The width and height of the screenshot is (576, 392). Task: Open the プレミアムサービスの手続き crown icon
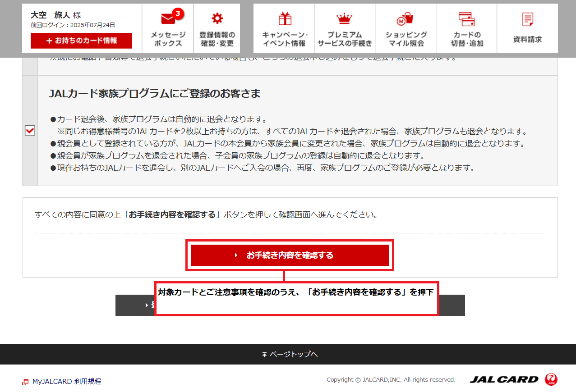coord(344,19)
